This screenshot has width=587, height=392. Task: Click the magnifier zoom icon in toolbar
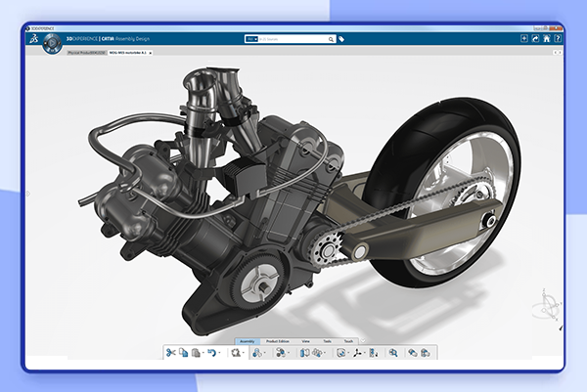click(392, 352)
